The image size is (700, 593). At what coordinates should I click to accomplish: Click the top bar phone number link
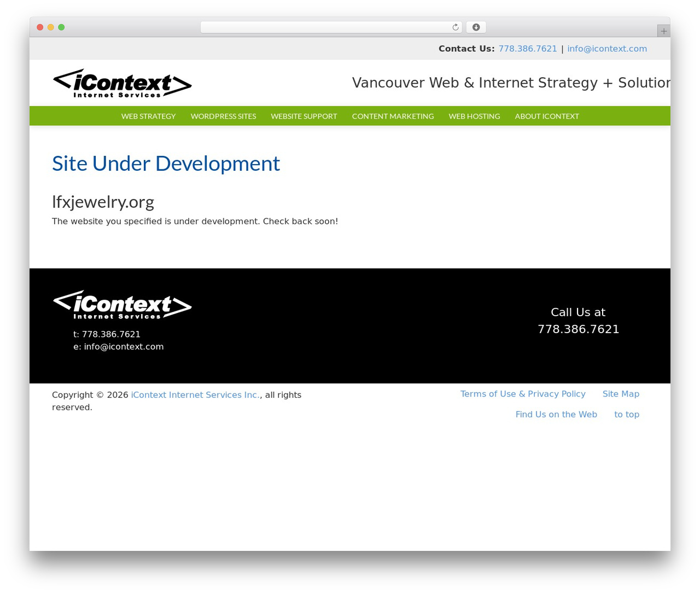[528, 49]
